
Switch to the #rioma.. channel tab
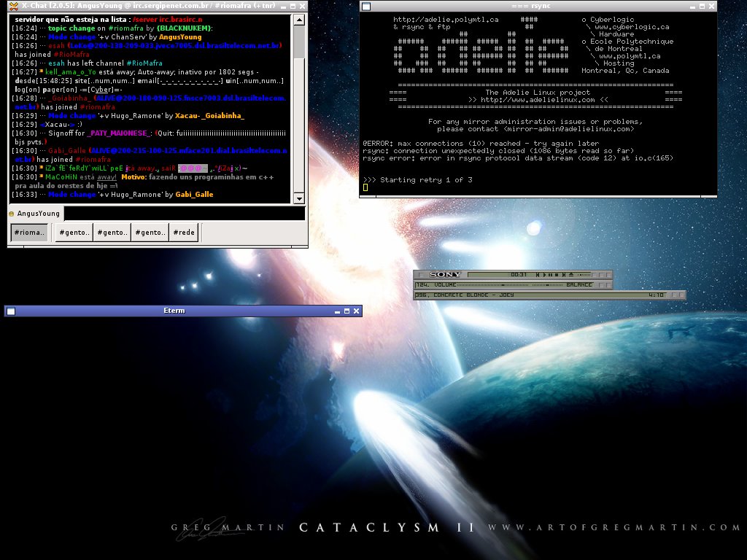(x=29, y=233)
